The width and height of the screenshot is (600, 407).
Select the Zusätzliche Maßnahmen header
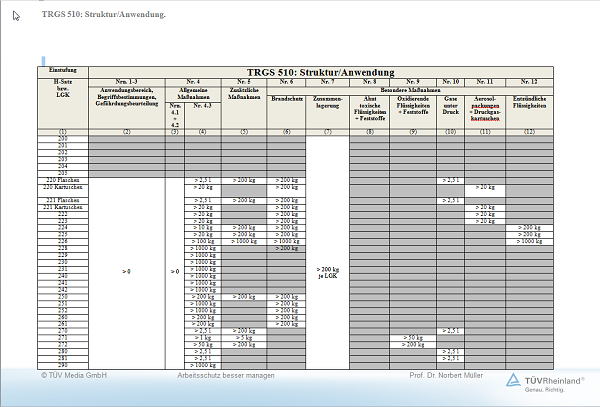[244, 98]
